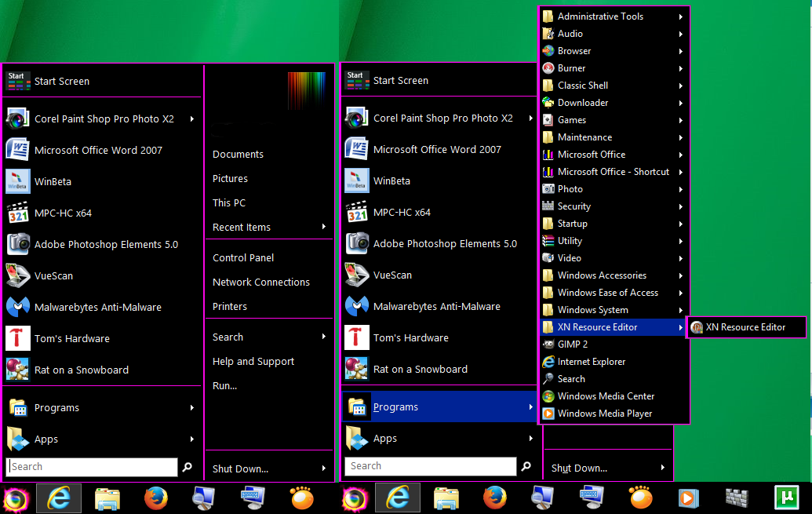
Task: Open VueScan scanner icon in right Start menu
Action: point(357,275)
